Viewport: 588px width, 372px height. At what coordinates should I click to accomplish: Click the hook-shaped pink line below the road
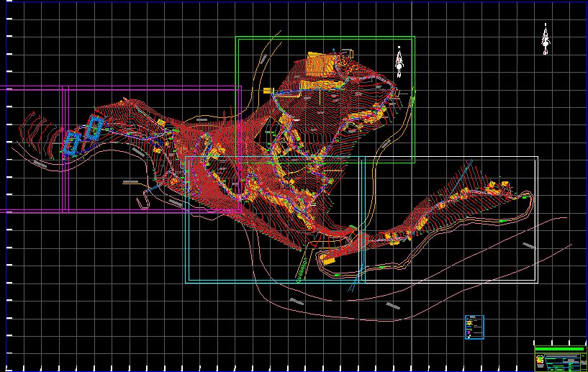tap(143, 203)
